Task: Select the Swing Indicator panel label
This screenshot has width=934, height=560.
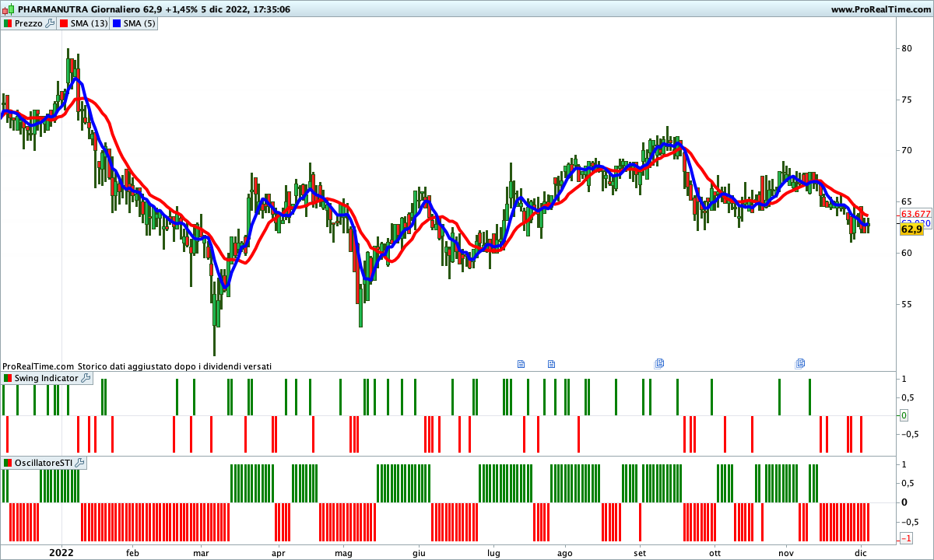Action: pos(47,378)
